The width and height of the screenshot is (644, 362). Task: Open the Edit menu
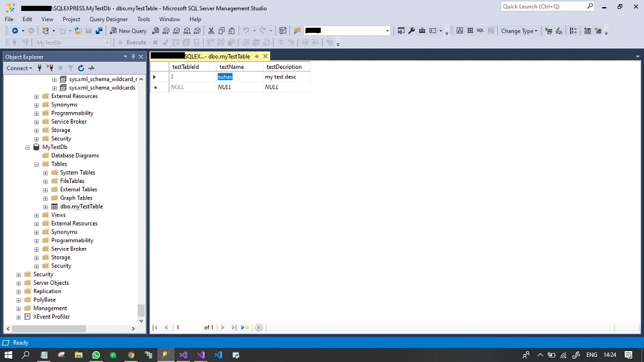click(x=27, y=19)
